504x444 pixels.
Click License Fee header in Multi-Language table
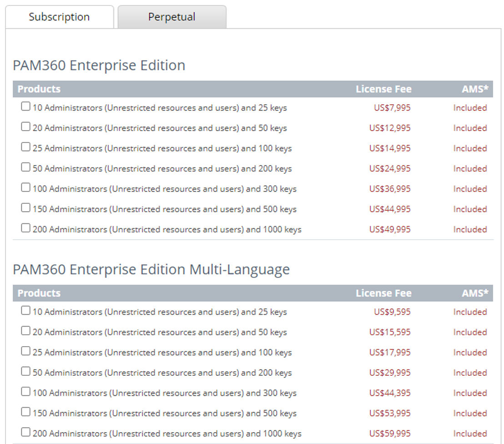coord(383,293)
